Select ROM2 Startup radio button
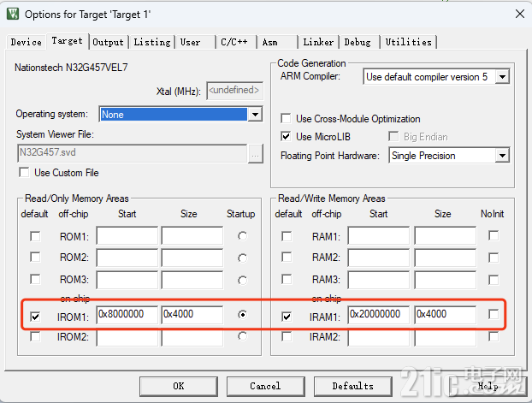Image resolution: width=532 pixels, height=403 pixels. tap(242, 258)
